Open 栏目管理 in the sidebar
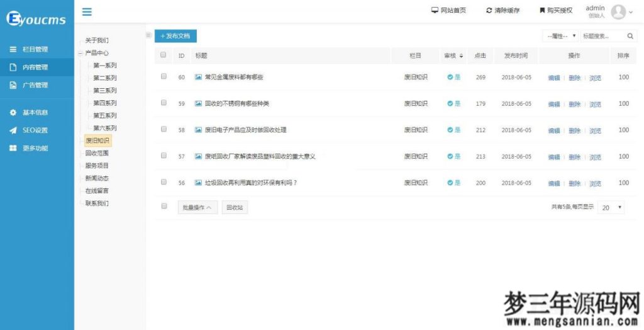Screen dimensions: 644x330 click(37, 49)
